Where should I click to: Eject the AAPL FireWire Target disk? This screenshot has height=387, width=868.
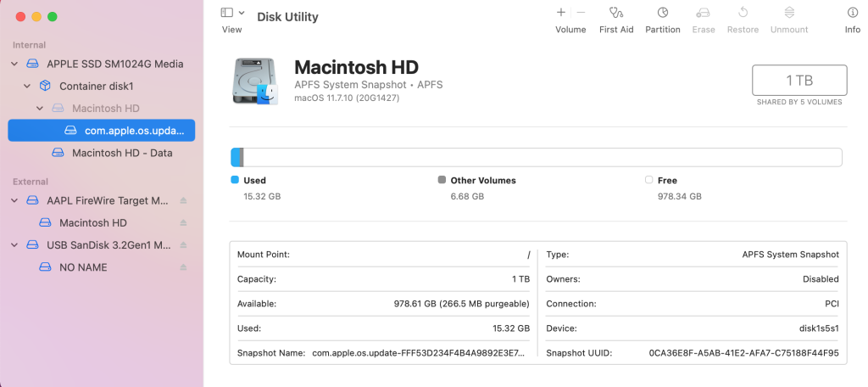[x=183, y=200]
